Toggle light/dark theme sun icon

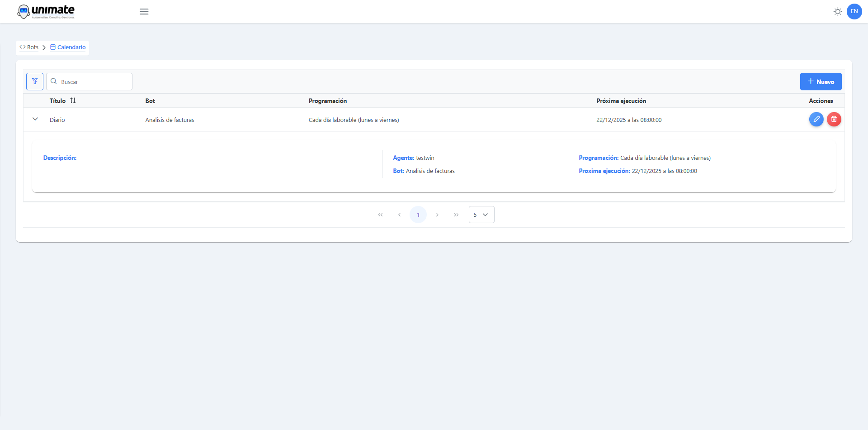[x=837, y=12]
